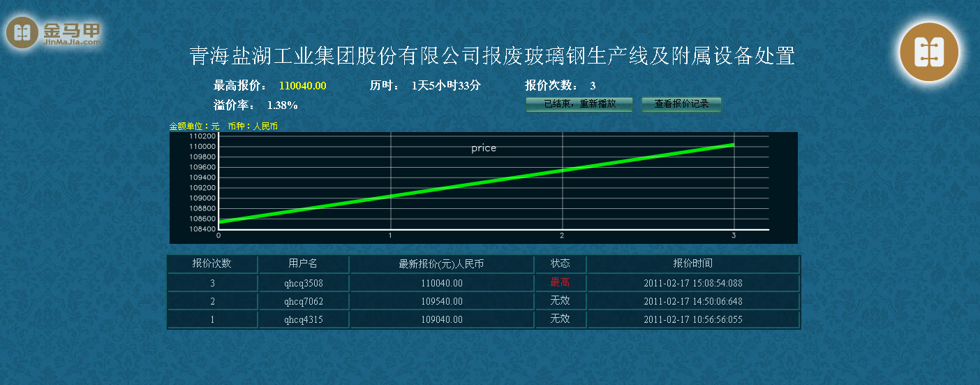Screen dimensions: 980x385
Task: Select highest bid value 110040.00 in yellow
Action: 303,86
